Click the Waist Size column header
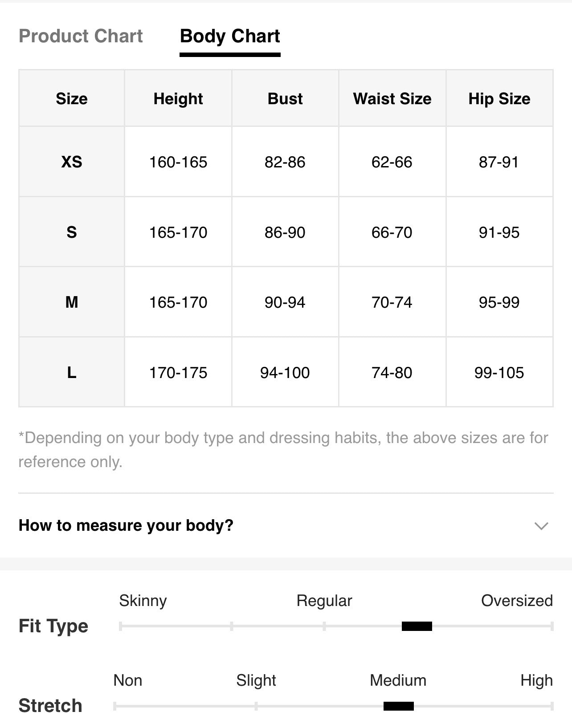 coord(392,98)
